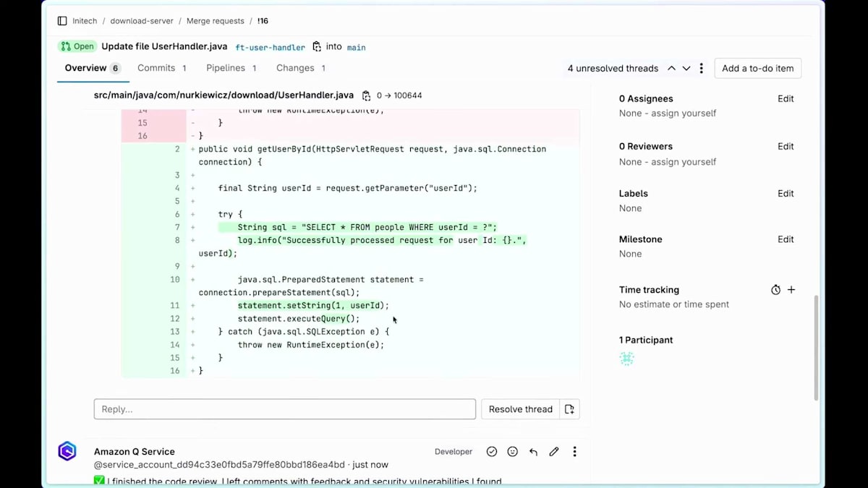Click the 'just now' timestamp

pyautogui.click(x=370, y=465)
